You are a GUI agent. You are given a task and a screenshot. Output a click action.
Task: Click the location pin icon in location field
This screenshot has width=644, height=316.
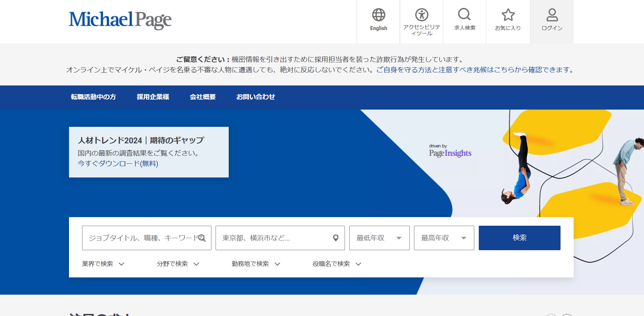tap(336, 238)
